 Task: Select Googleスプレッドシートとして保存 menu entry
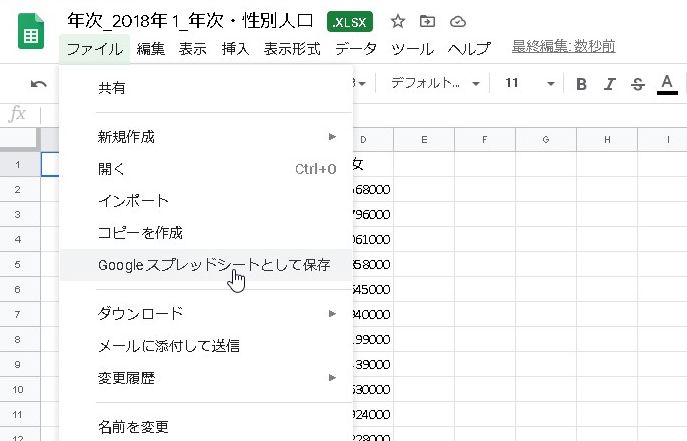[x=213, y=265]
